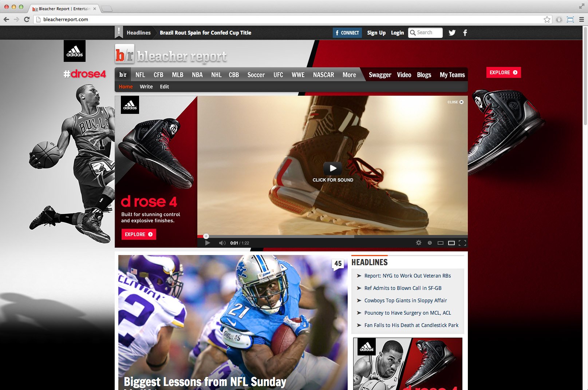The width and height of the screenshot is (588, 390).
Task: Open the Twitter icon in the top bar
Action: [452, 32]
